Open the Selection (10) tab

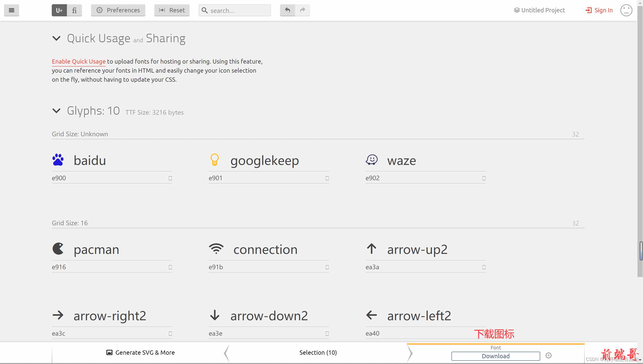pyautogui.click(x=318, y=353)
